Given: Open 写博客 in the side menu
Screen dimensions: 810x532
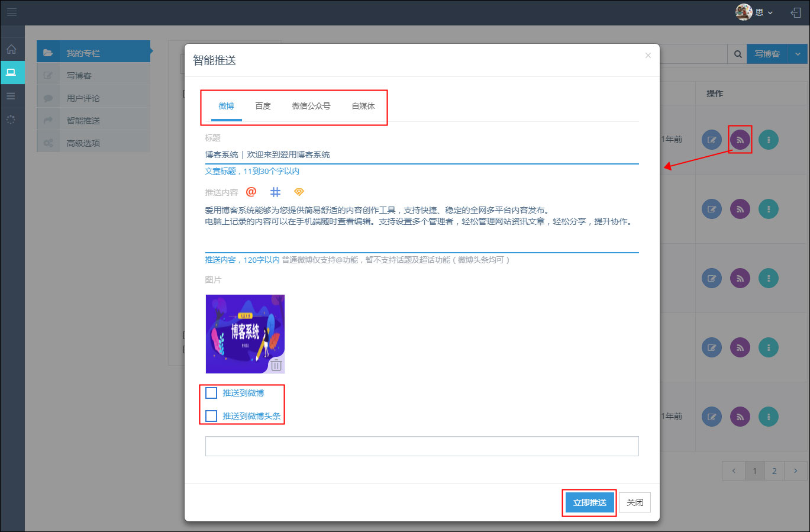Looking at the screenshot, I should coord(93,75).
